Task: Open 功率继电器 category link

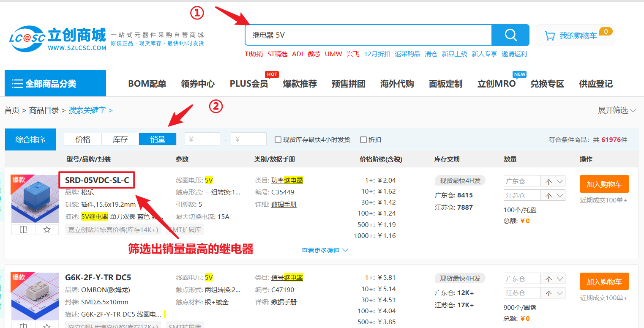Action: 287,180
